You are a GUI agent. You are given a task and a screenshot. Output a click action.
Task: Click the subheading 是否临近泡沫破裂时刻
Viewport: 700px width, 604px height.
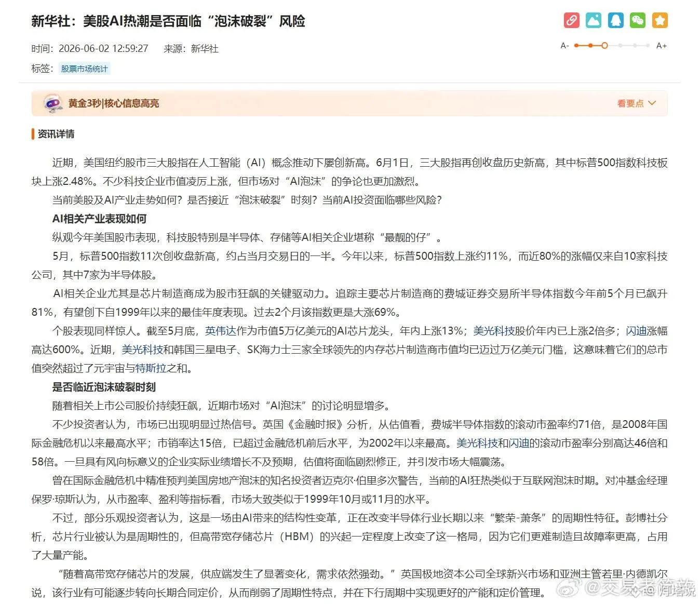(x=104, y=387)
